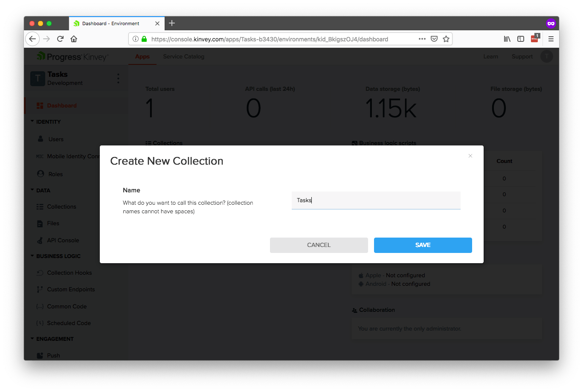Open the Tasks app three-dot options menu
583x392 pixels.
118,78
